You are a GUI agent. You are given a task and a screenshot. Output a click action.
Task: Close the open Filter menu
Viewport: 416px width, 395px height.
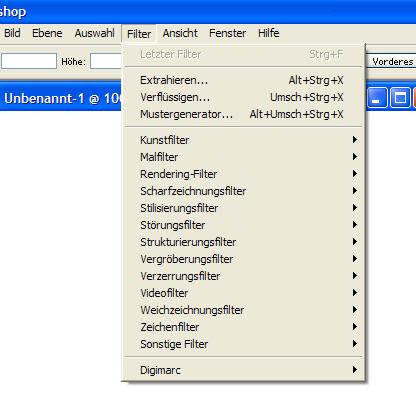(139, 33)
